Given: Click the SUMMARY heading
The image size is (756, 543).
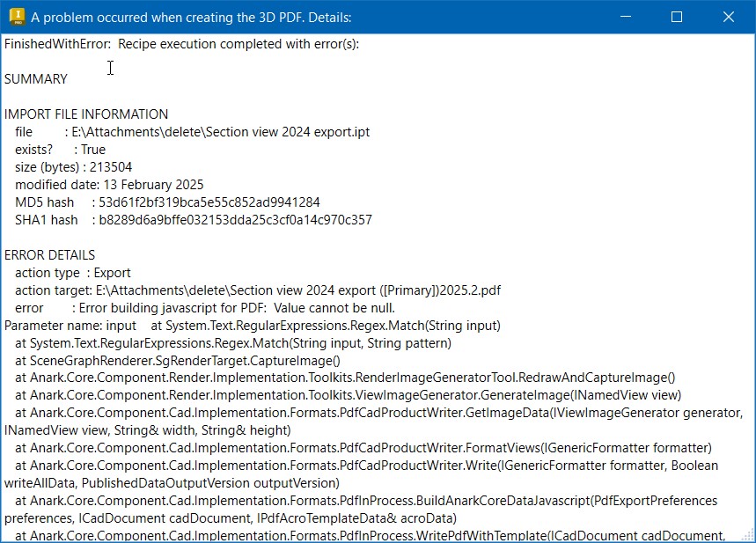Looking at the screenshot, I should point(36,79).
